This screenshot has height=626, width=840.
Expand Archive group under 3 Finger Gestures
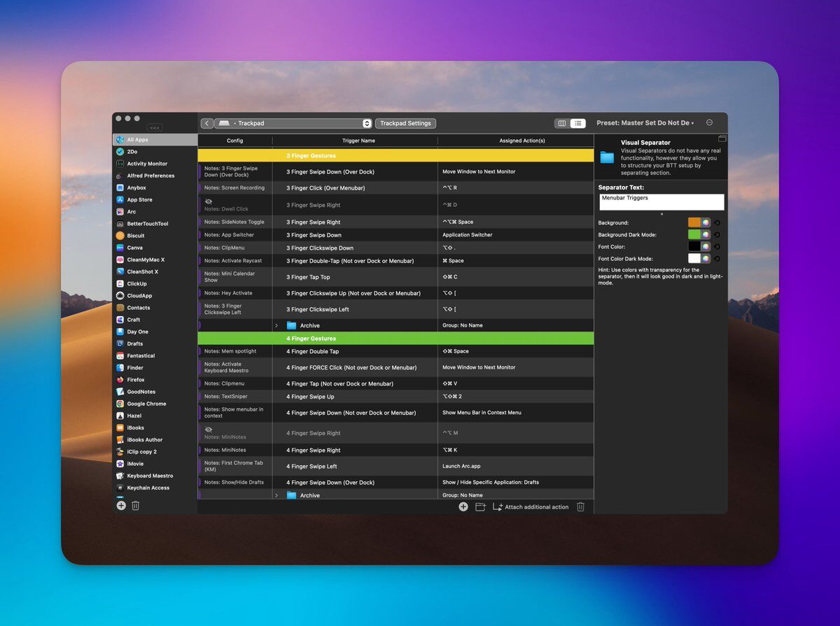click(x=276, y=325)
